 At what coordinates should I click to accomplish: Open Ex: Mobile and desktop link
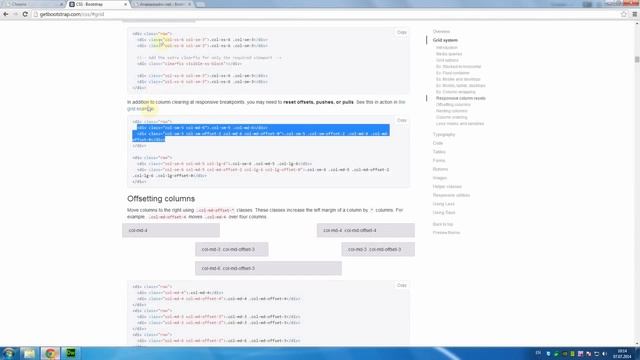click(458, 79)
